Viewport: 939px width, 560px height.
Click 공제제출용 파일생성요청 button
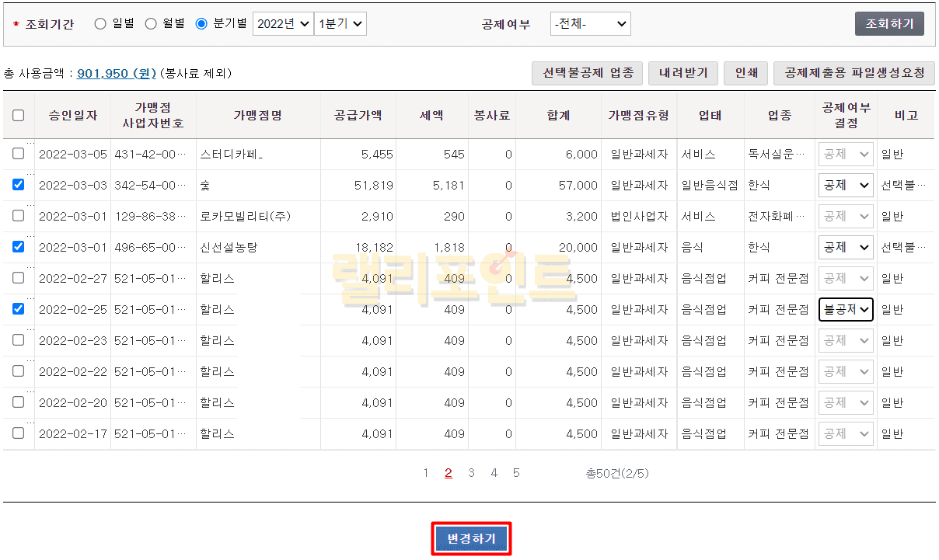pos(853,73)
